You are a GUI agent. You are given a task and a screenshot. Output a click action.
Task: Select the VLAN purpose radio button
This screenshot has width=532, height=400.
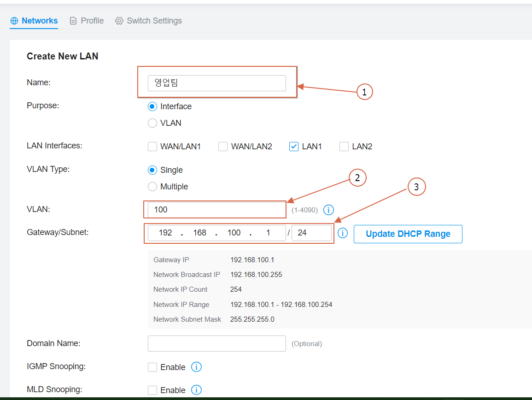click(152, 123)
